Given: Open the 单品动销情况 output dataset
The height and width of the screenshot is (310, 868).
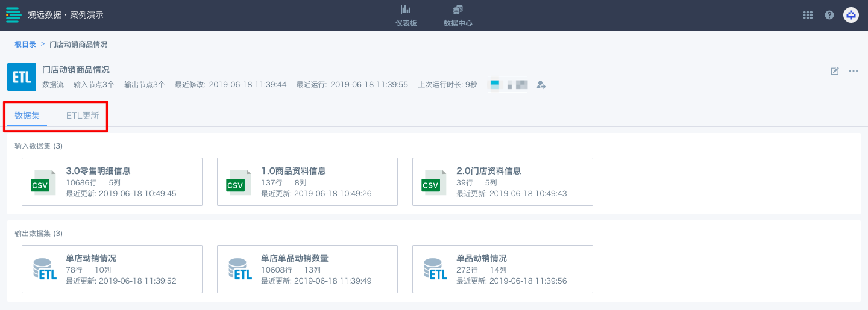Looking at the screenshot, I should click(503, 269).
